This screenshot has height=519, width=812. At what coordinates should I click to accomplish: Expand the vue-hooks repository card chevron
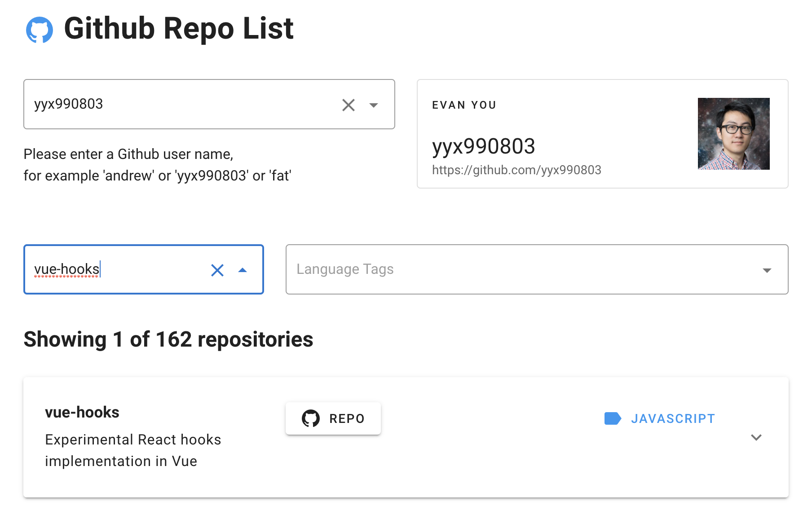[756, 437]
